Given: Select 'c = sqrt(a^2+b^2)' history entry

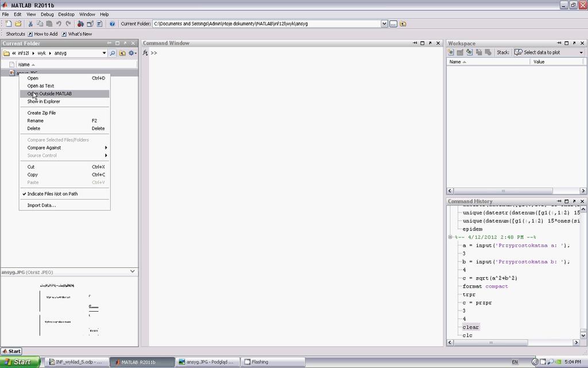Looking at the screenshot, I should (x=490, y=278).
